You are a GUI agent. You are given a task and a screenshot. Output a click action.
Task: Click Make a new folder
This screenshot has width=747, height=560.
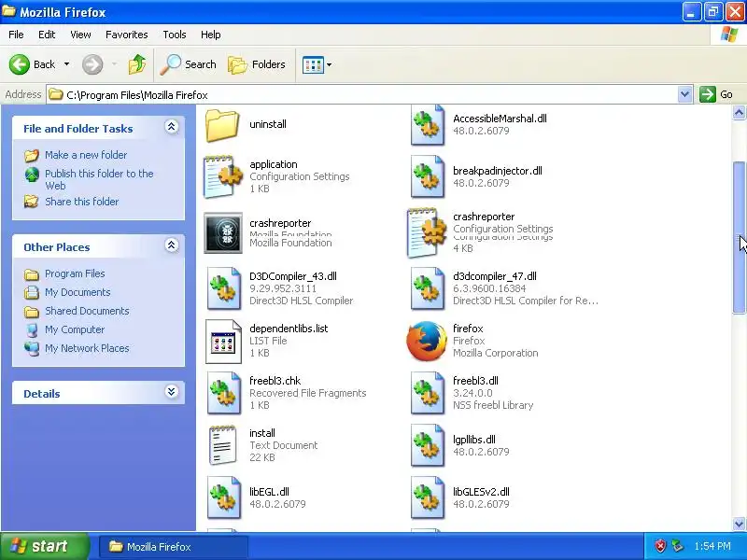click(86, 155)
